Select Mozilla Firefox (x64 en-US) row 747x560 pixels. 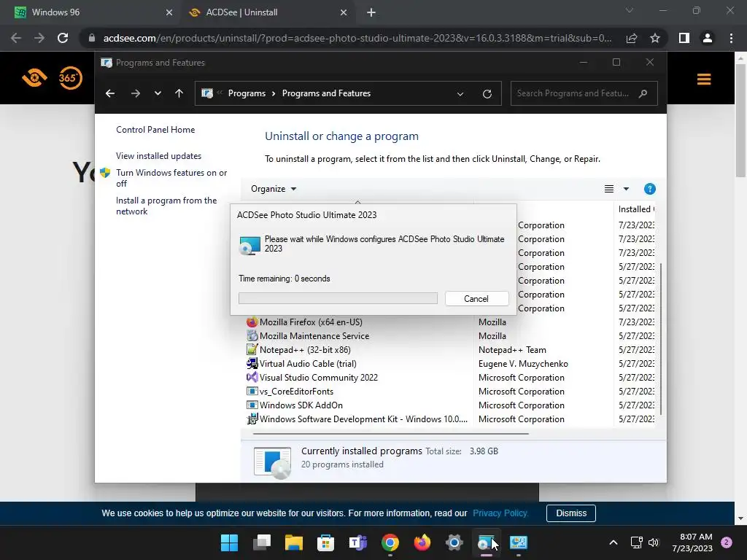click(449, 322)
